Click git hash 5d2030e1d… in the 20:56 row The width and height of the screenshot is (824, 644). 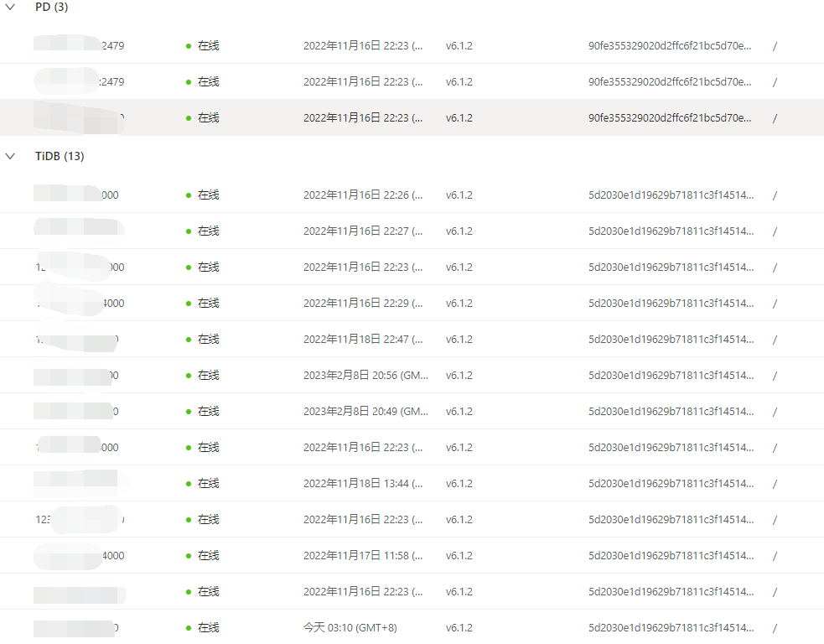(x=671, y=376)
